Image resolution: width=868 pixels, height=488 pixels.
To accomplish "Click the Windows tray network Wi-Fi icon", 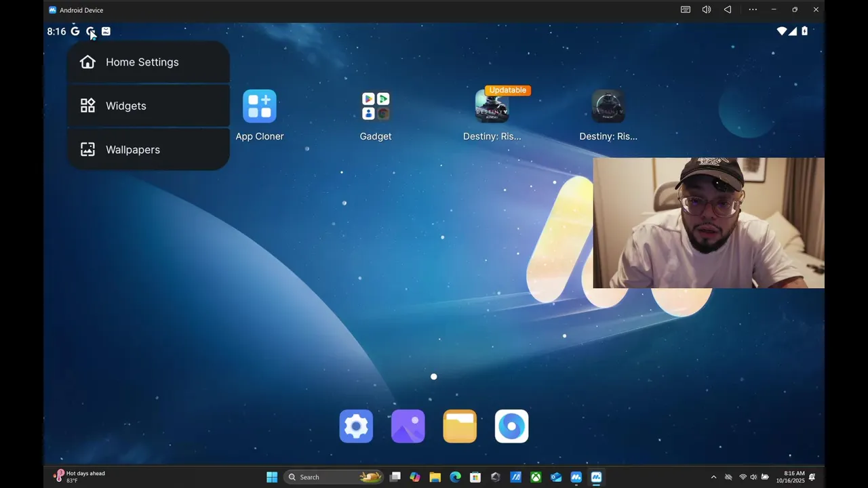I will [743, 477].
